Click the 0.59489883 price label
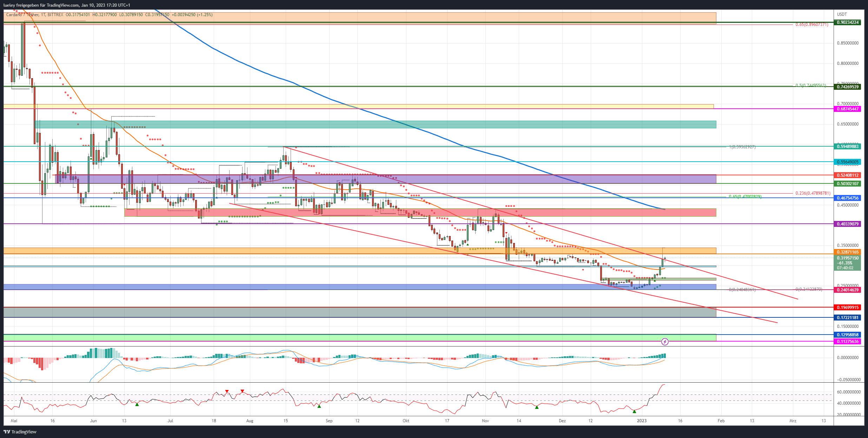Viewport: 868px width, 438px height. coord(848,147)
